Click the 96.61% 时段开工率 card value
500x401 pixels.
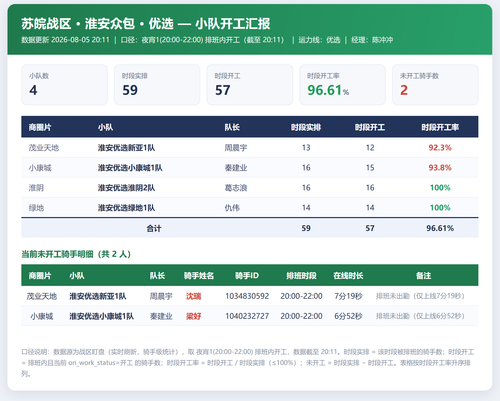point(328,90)
